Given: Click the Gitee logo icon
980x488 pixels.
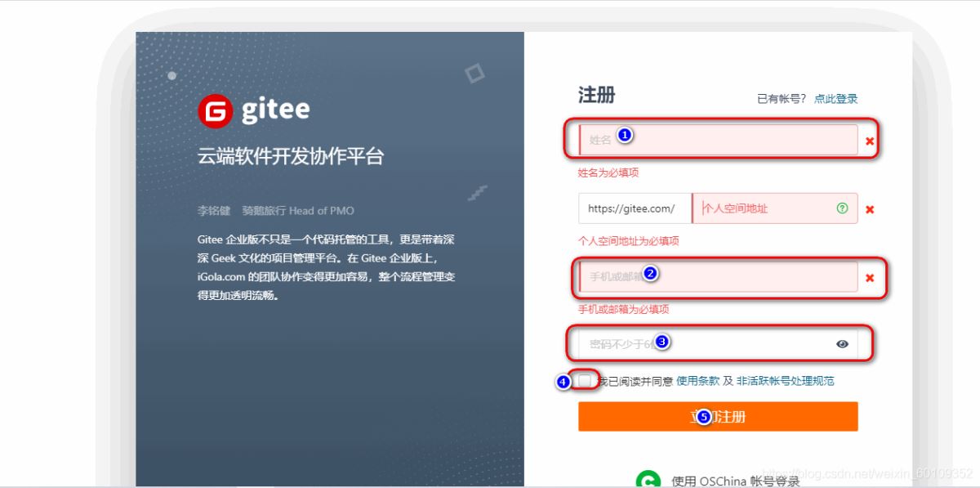Looking at the screenshot, I should 216,111.
